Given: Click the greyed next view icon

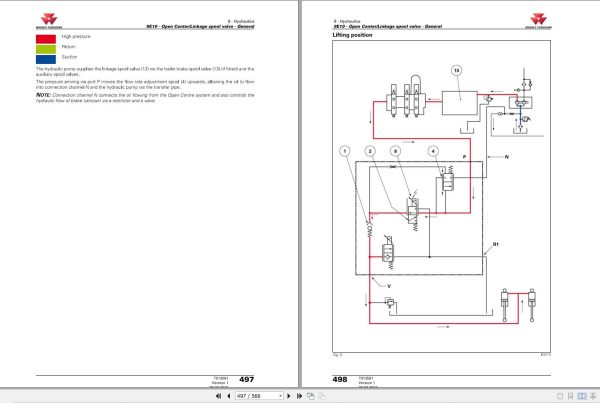Looking at the screenshot, I should tap(321, 396).
